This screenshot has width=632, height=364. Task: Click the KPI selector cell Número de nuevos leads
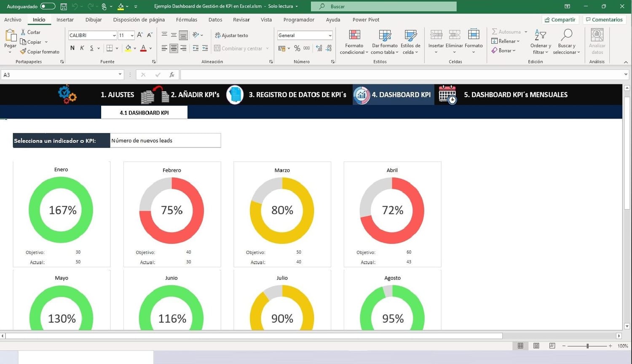pos(165,141)
